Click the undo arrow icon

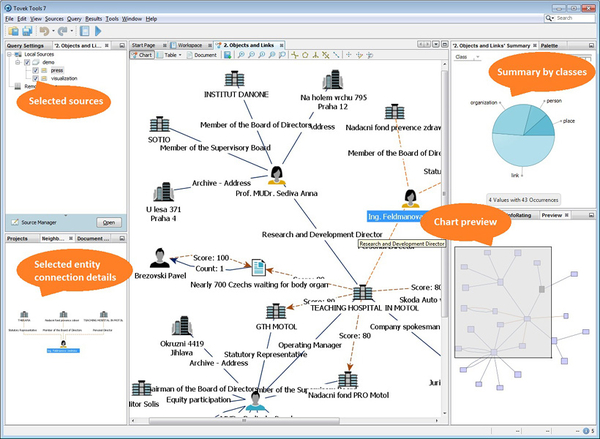pyautogui.click(x=44, y=31)
